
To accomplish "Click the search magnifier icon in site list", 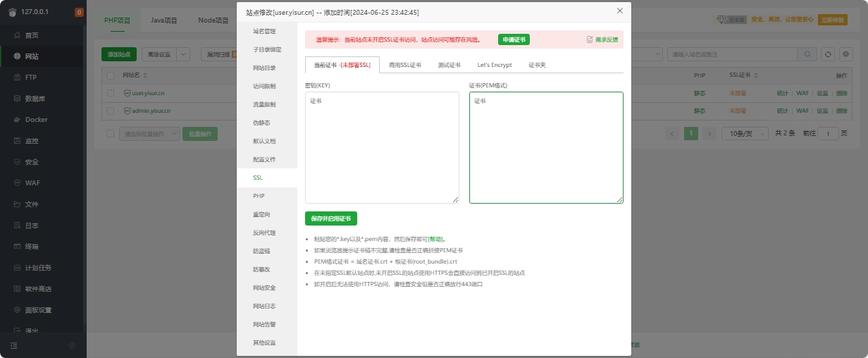I will (x=807, y=54).
